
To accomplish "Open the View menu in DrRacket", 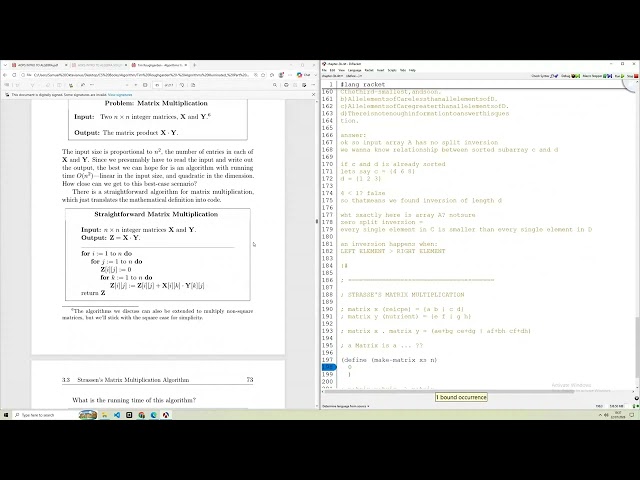I will coord(341,70).
